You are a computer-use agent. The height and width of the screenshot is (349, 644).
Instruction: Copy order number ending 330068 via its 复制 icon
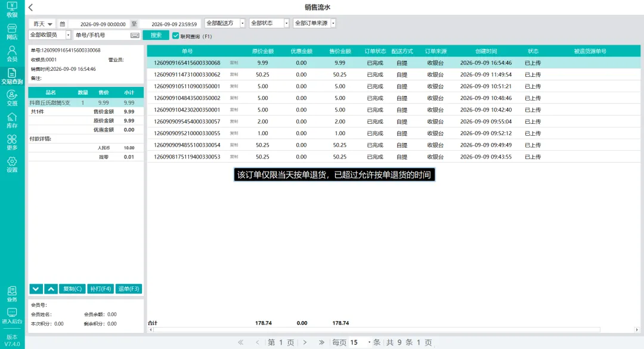coord(234,63)
